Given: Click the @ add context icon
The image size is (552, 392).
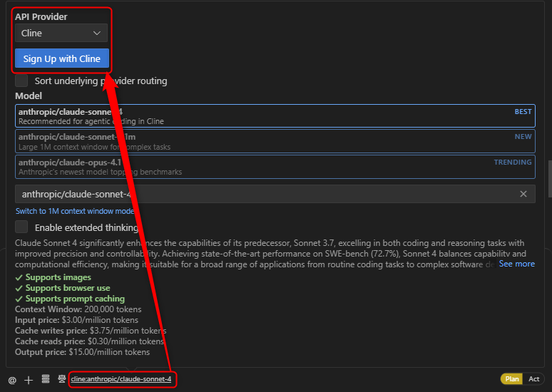Looking at the screenshot, I should [12, 380].
